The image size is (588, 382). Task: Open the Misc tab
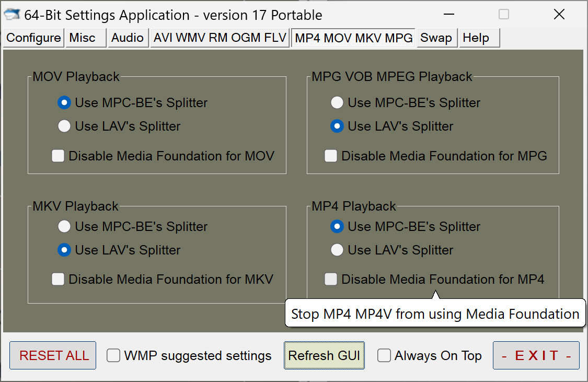click(86, 38)
